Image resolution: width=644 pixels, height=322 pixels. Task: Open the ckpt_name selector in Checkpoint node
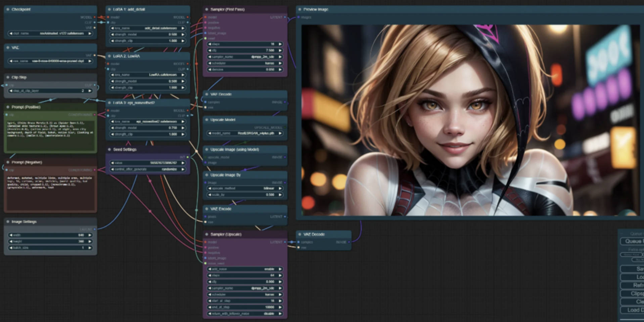(50, 34)
